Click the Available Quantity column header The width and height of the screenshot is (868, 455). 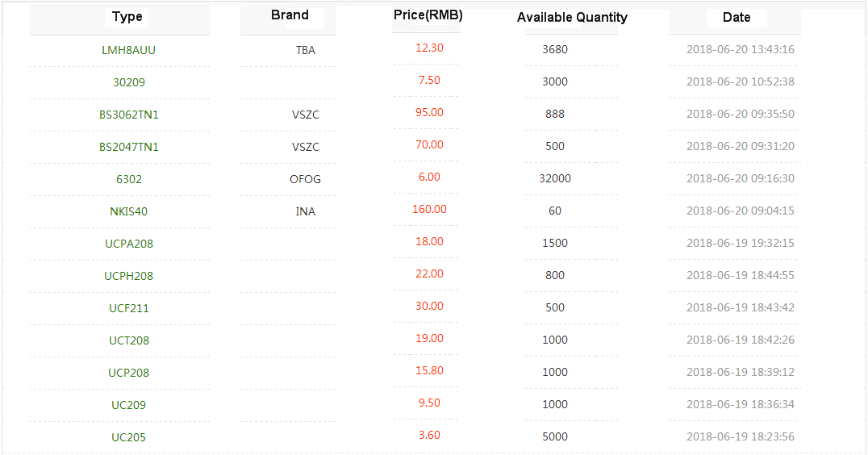572,17
